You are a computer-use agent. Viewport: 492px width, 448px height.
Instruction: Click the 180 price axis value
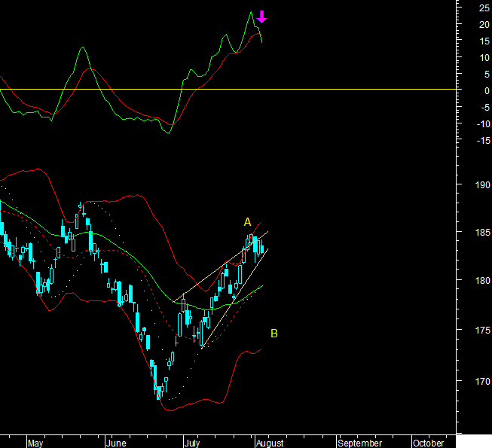point(483,280)
